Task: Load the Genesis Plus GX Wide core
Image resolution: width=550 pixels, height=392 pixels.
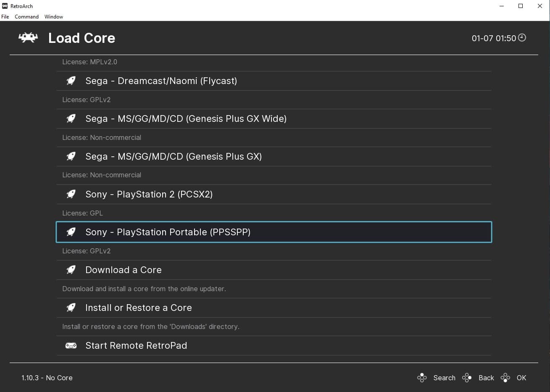Action: pyautogui.click(x=274, y=118)
